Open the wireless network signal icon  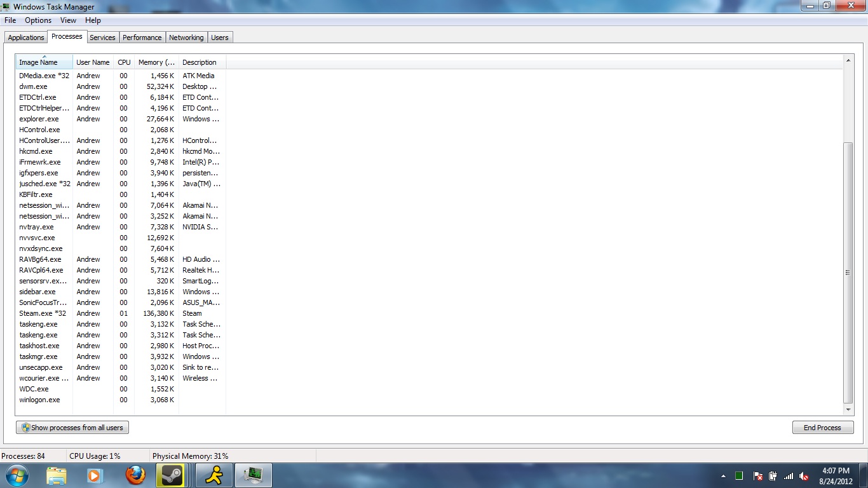pos(789,476)
